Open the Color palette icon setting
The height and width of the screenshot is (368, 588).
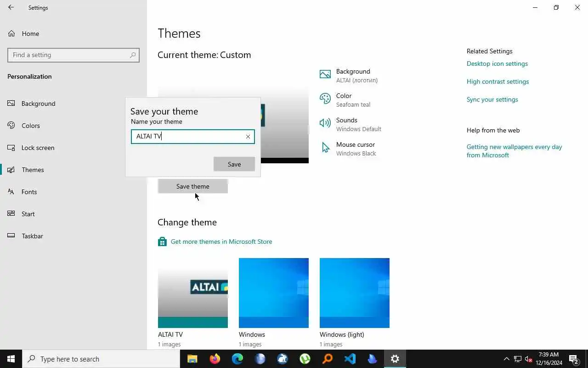pos(325,99)
